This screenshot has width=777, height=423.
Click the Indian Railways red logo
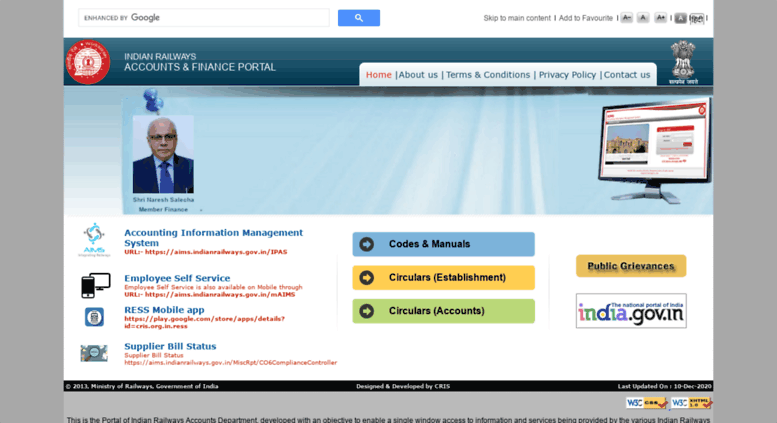coord(88,62)
